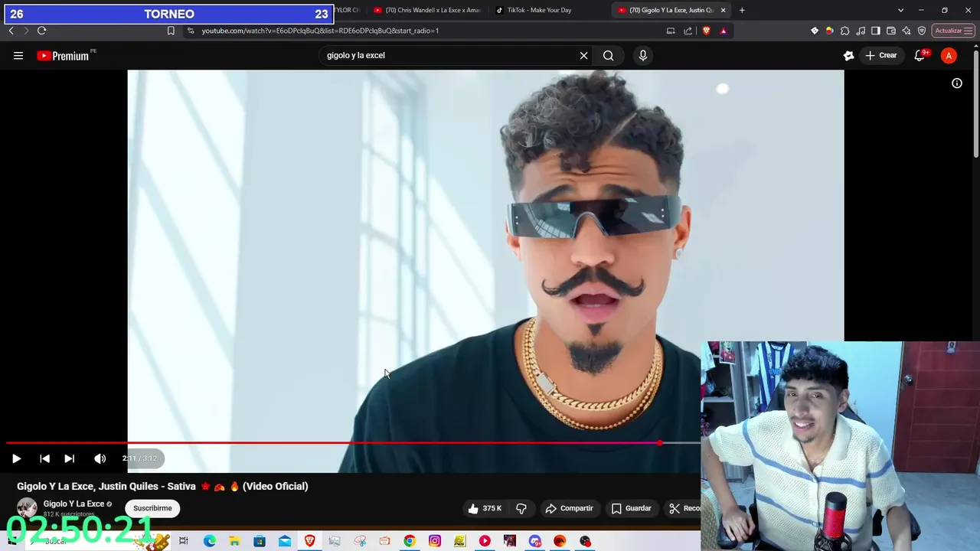Open the media control music note icon
Viewport: 980px width, 551px height.
pyautogui.click(x=861, y=31)
